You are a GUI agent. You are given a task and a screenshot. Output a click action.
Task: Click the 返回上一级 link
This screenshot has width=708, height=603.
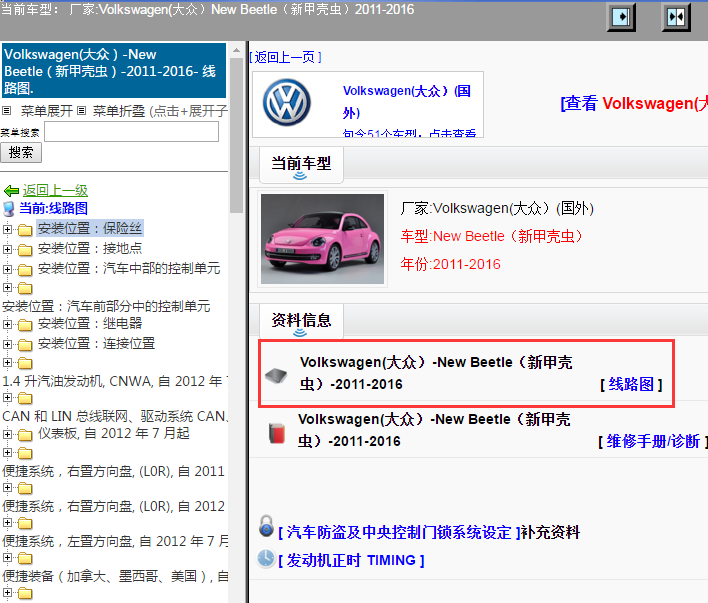pyautogui.click(x=56, y=191)
